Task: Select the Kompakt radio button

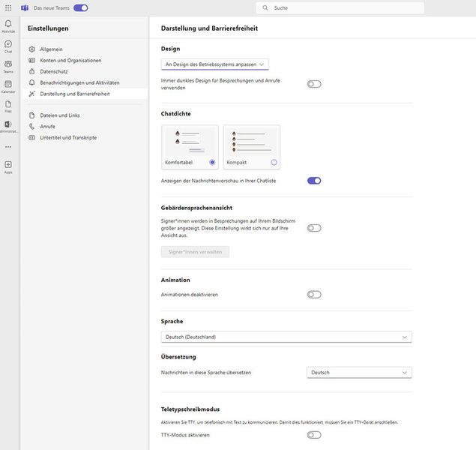Action: coord(274,163)
